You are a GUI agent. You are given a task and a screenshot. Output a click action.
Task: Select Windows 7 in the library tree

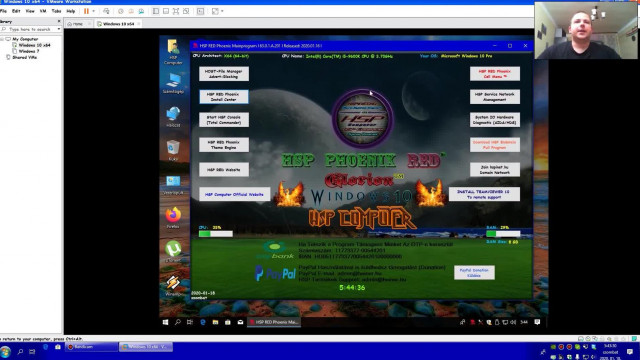(29, 51)
